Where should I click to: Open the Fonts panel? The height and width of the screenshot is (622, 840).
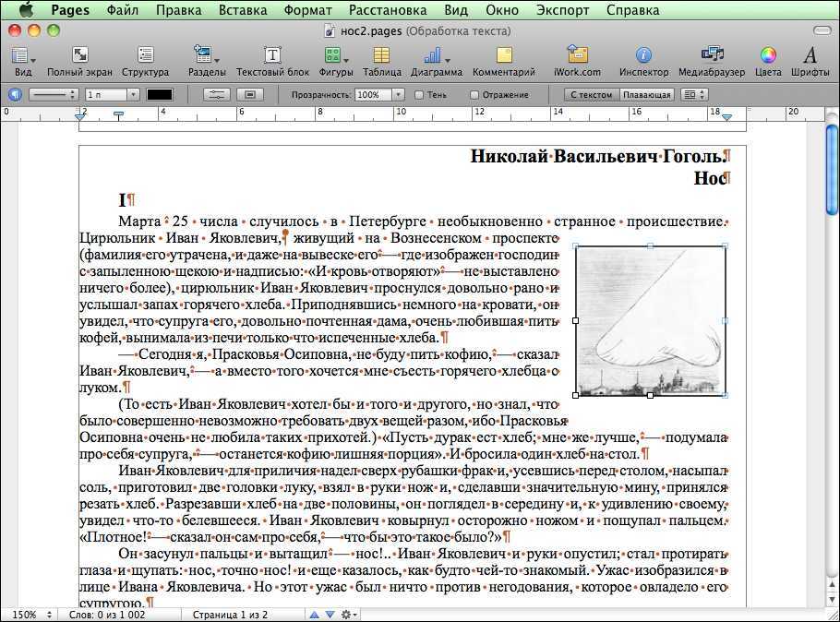[x=810, y=56]
